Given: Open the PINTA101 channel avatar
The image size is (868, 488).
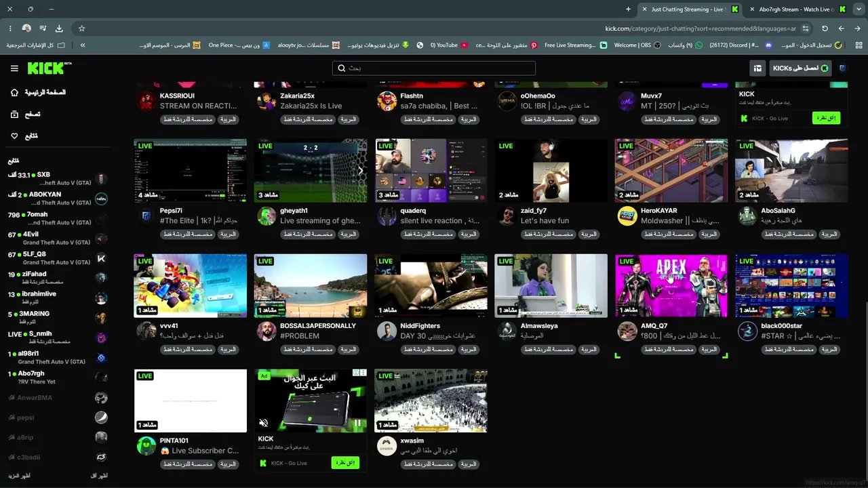Looking at the screenshot, I should coord(146,445).
